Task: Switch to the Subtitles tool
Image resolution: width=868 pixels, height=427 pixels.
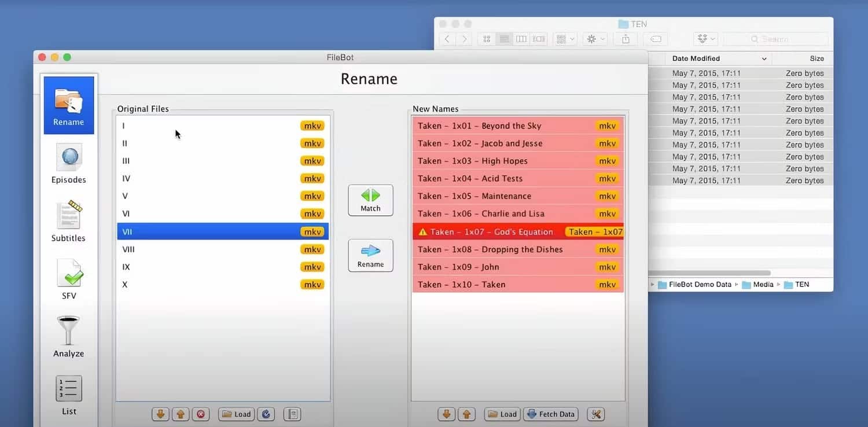Action: pyautogui.click(x=68, y=222)
